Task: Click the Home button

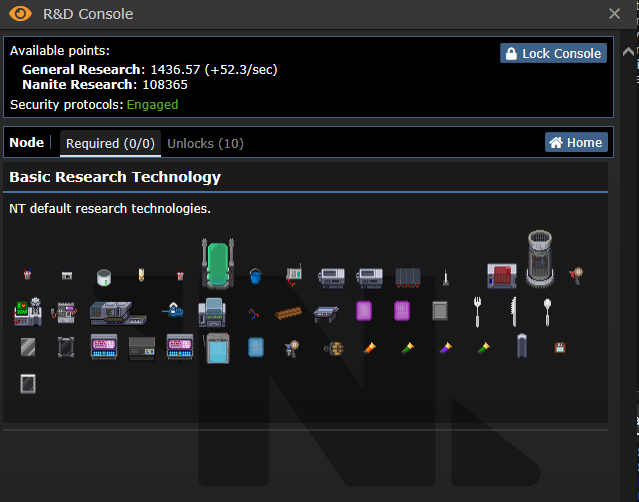Action: [x=575, y=142]
